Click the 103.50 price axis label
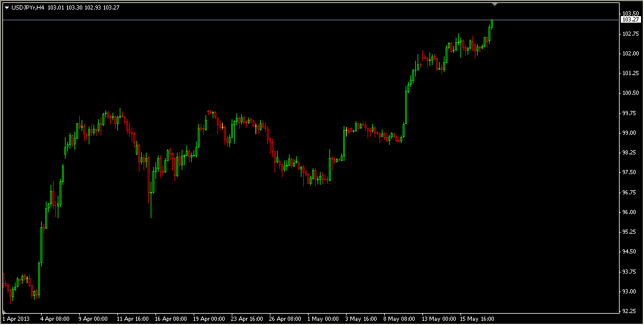 pyautogui.click(x=630, y=14)
